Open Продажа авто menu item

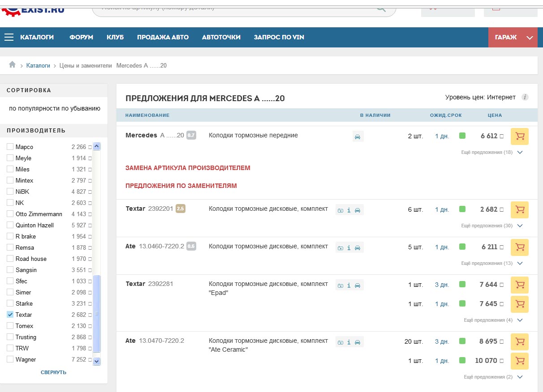(163, 38)
